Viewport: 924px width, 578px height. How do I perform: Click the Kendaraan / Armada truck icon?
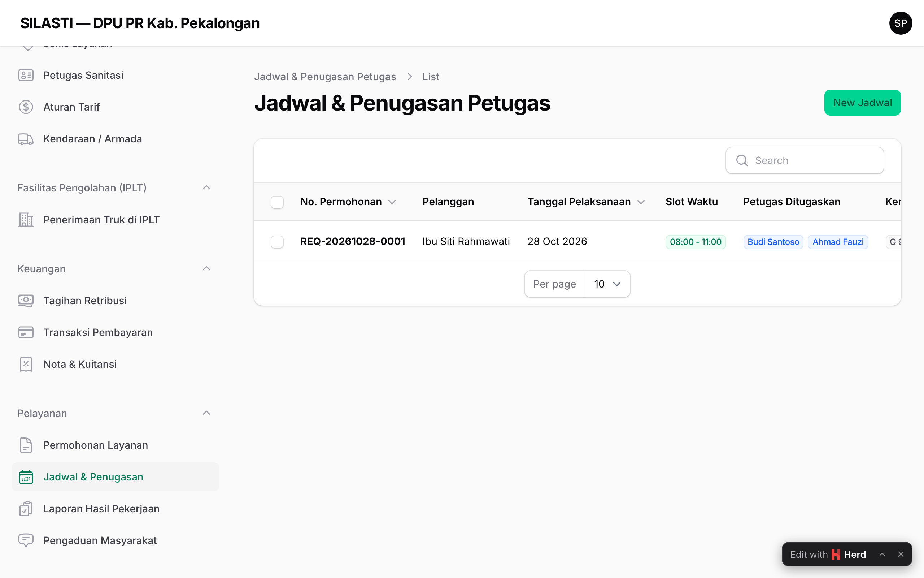(x=26, y=139)
